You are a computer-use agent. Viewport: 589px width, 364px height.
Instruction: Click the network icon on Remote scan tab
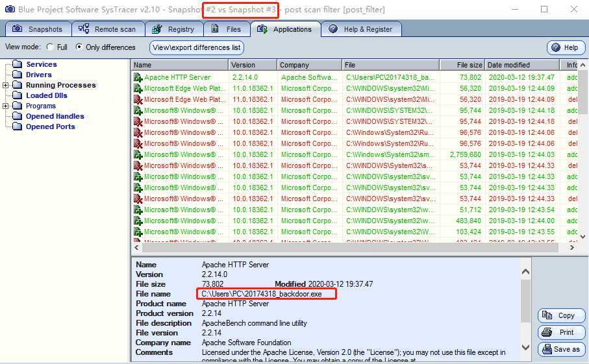click(x=84, y=29)
